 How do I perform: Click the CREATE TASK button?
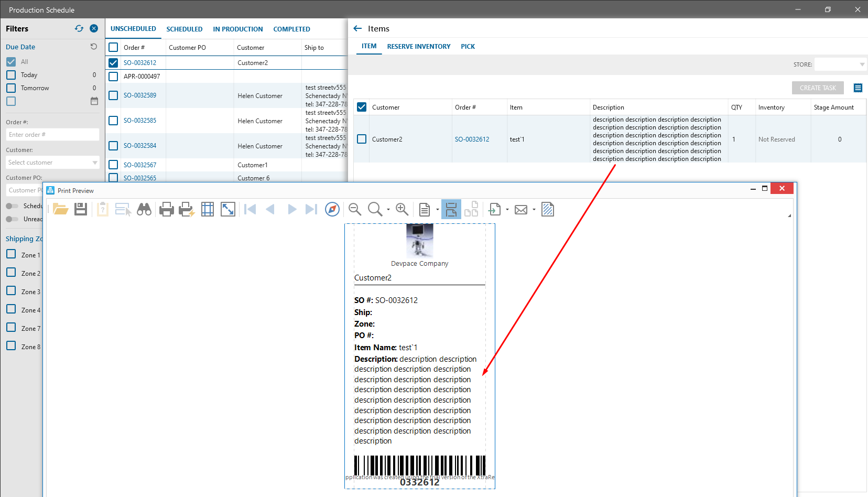[818, 88]
